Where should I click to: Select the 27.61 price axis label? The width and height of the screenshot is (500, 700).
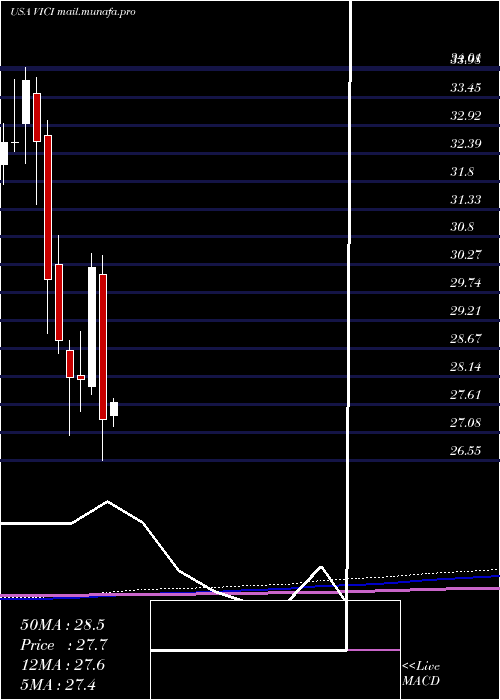465,395
